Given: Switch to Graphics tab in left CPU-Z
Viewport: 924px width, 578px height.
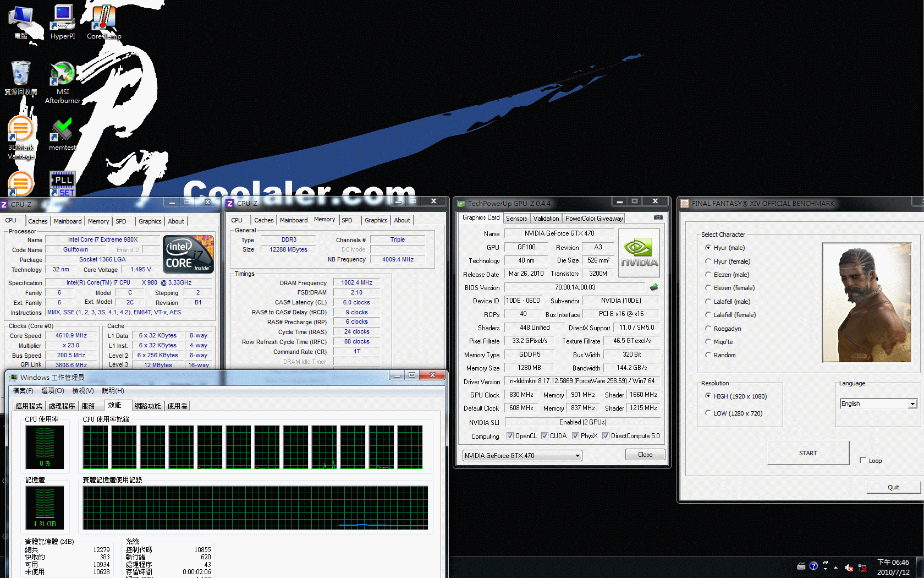Looking at the screenshot, I should [x=150, y=221].
